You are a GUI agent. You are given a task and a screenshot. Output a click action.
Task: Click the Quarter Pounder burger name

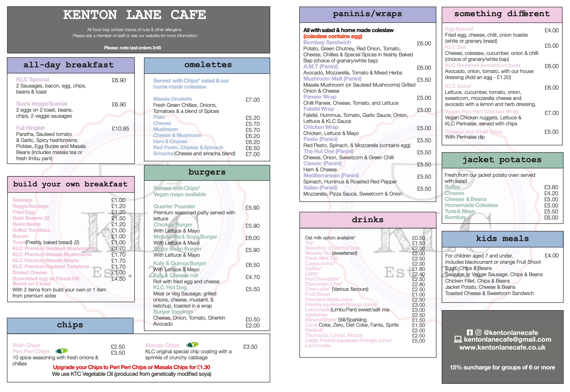(x=174, y=206)
